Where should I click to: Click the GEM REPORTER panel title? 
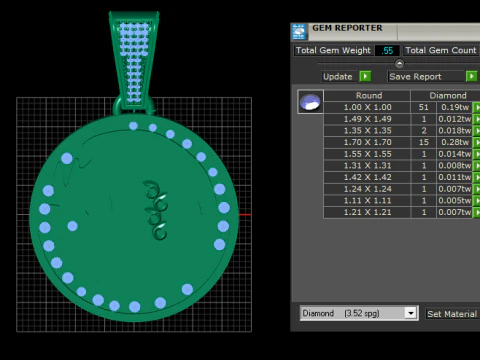point(347,28)
